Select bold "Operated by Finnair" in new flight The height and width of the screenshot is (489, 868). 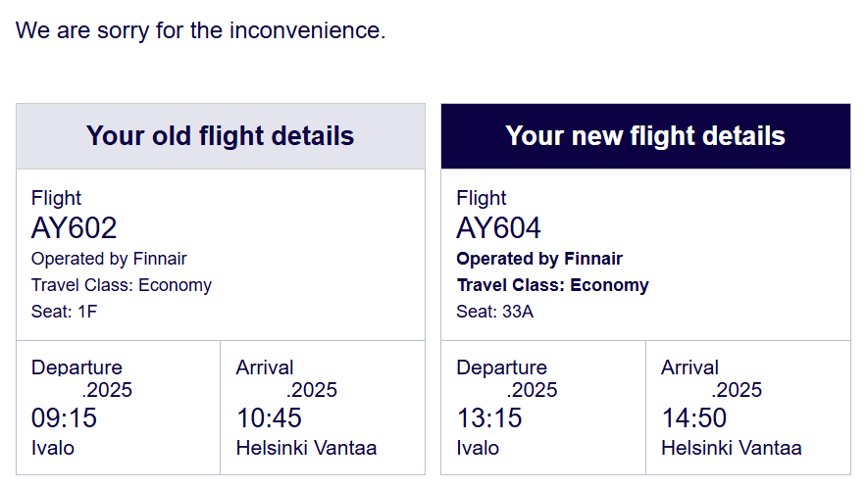[x=539, y=259]
